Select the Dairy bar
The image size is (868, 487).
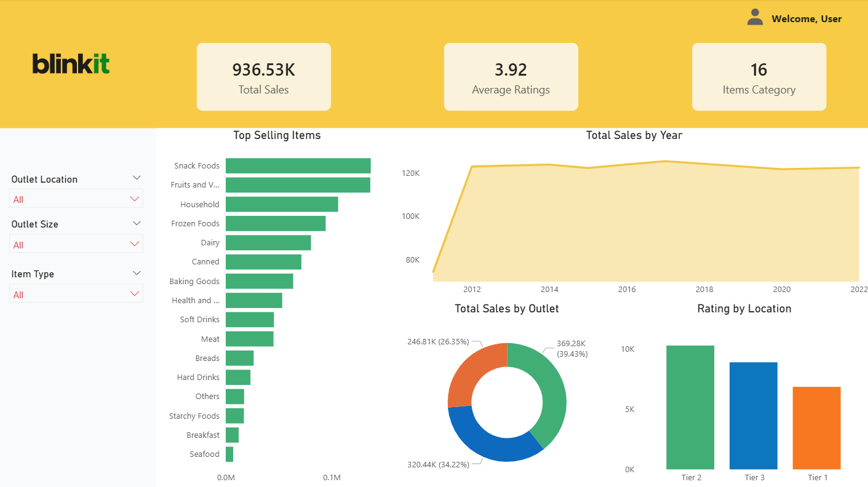click(x=268, y=243)
